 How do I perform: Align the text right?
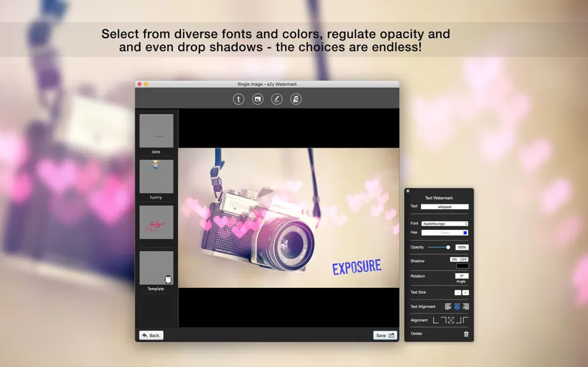tap(466, 306)
